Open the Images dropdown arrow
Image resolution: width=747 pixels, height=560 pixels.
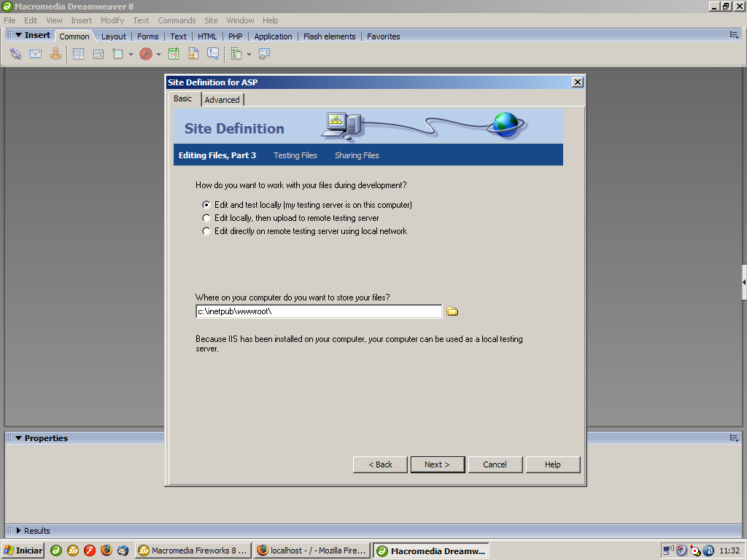point(131,54)
